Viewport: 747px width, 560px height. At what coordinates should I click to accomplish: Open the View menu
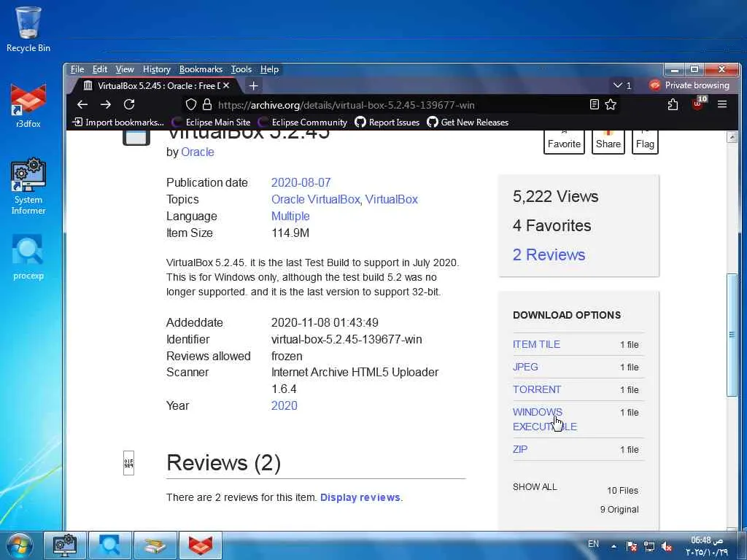coord(125,69)
